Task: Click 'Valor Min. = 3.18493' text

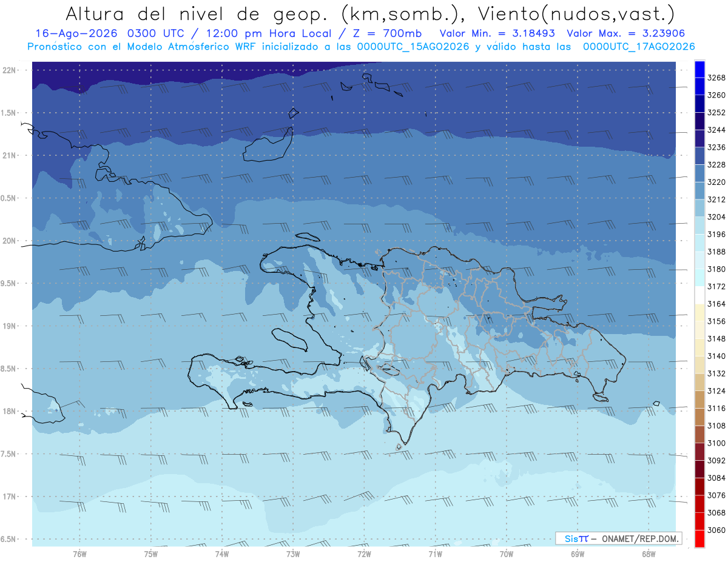Action: point(496,34)
